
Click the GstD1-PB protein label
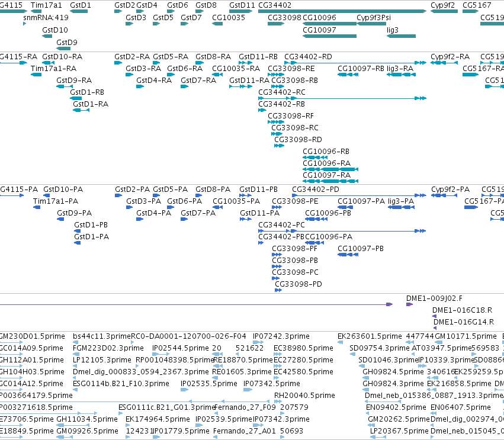click(x=91, y=225)
